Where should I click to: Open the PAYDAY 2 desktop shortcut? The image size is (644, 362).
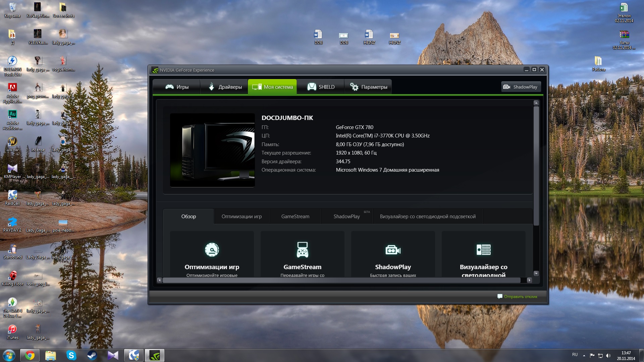point(12,225)
